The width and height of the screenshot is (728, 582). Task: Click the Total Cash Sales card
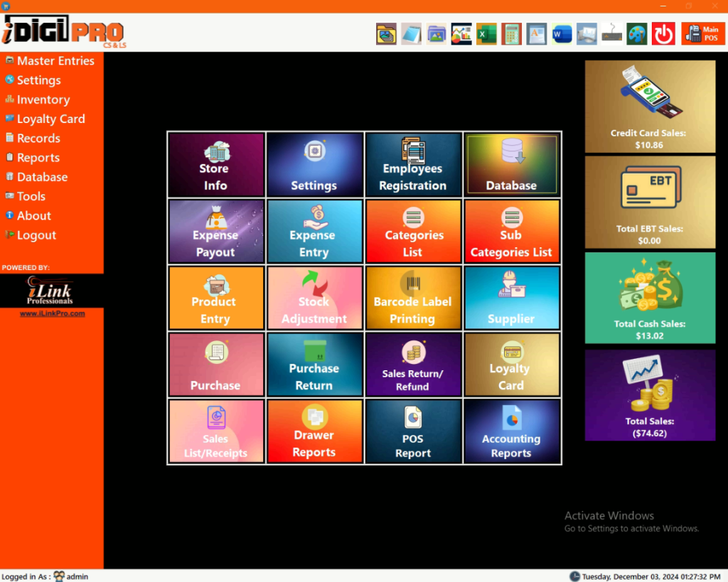(650, 298)
